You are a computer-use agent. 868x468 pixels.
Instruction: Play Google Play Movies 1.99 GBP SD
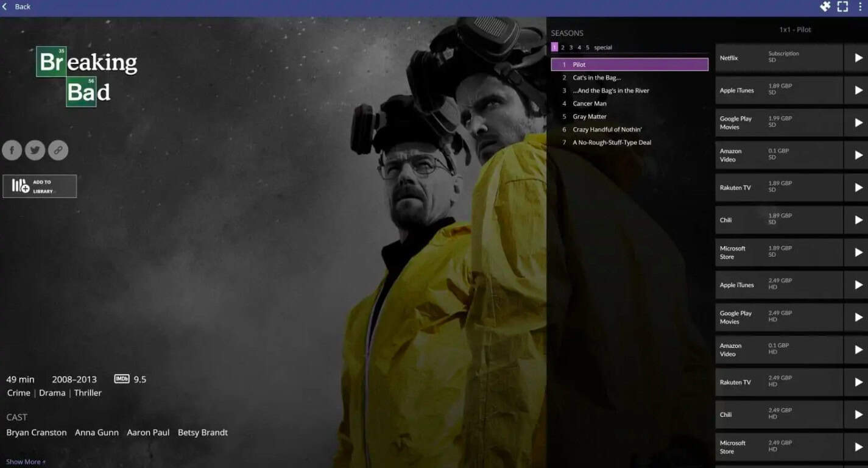(859, 122)
